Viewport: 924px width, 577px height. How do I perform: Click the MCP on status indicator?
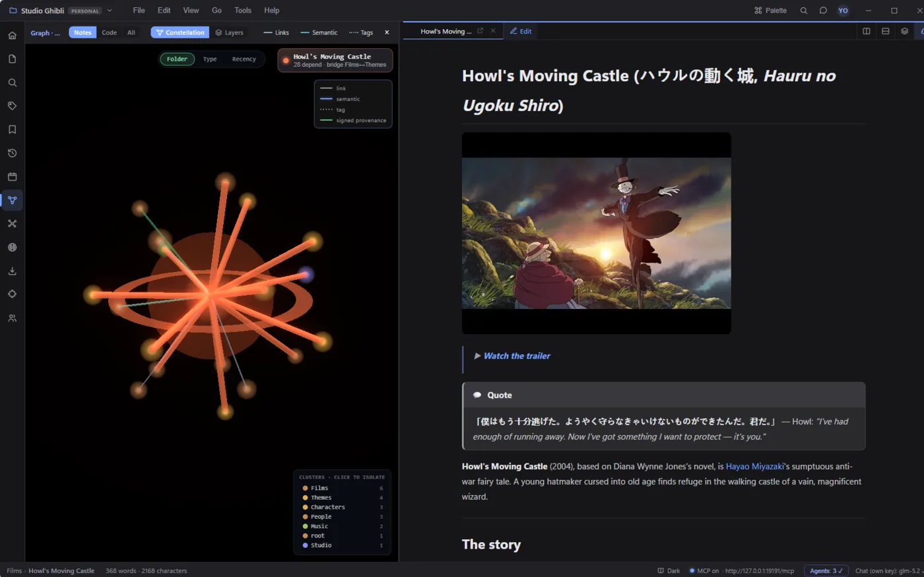704,571
